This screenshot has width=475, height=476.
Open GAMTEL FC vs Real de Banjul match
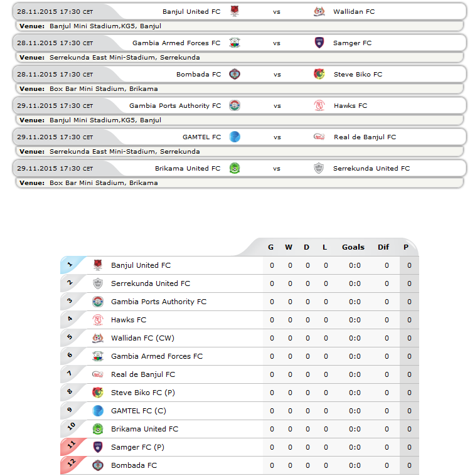240,137
